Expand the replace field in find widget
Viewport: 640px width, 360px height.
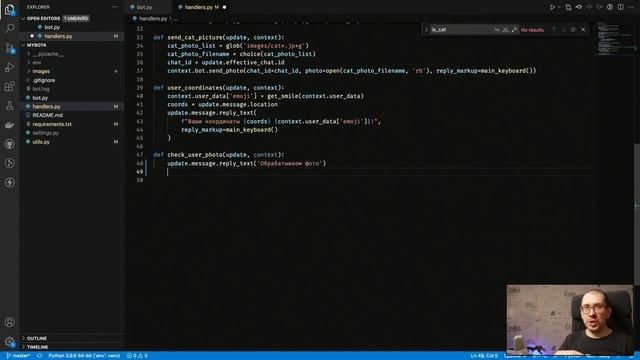(x=426, y=30)
